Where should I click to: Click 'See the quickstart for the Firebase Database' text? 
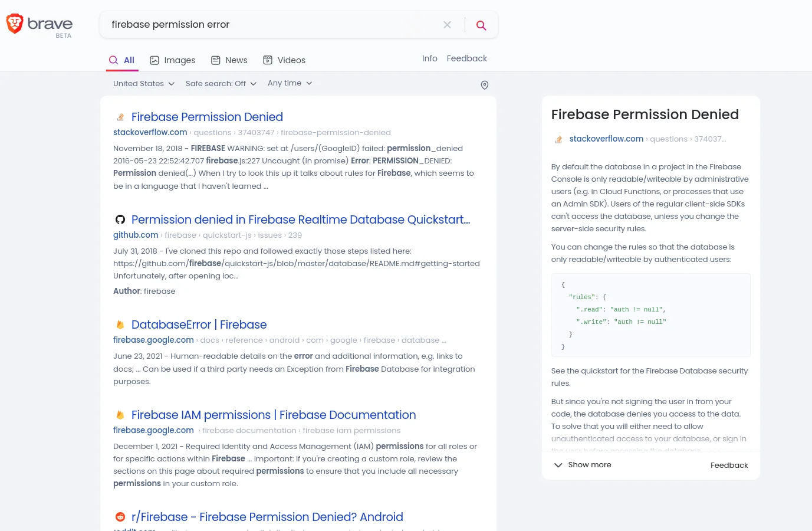click(649, 377)
